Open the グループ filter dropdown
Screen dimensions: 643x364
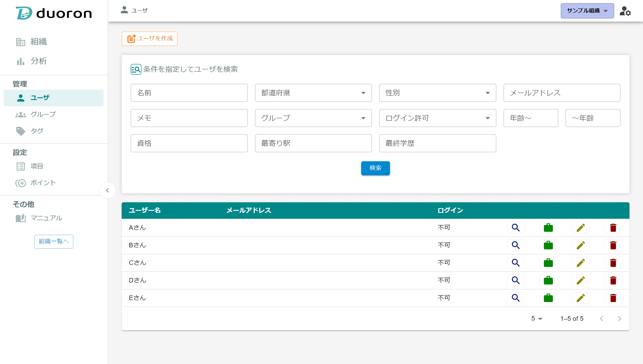(x=313, y=118)
